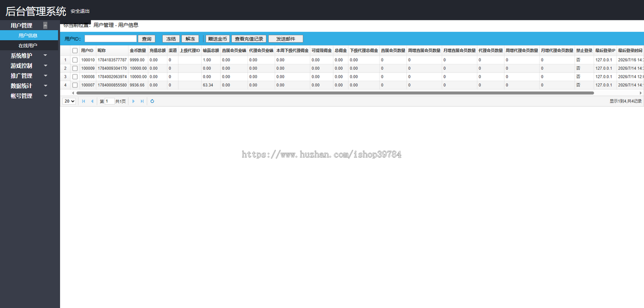
Task: Select nickname cell 1784183577787
Action: coord(112,60)
